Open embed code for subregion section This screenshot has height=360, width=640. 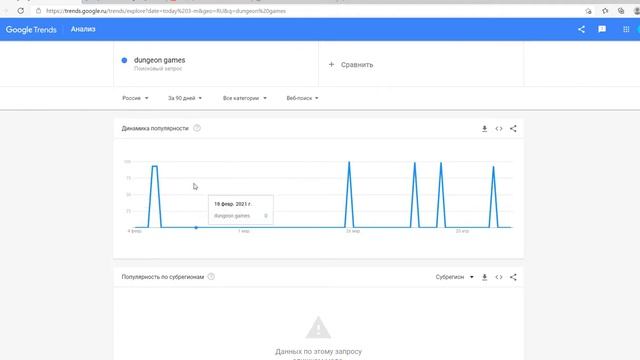(x=499, y=277)
